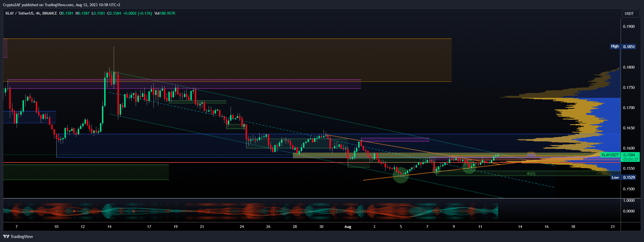Viewport: 644px width, 242px height.
Task: Click the 0.1650 price axis label
Action: [x=629, y=128]
